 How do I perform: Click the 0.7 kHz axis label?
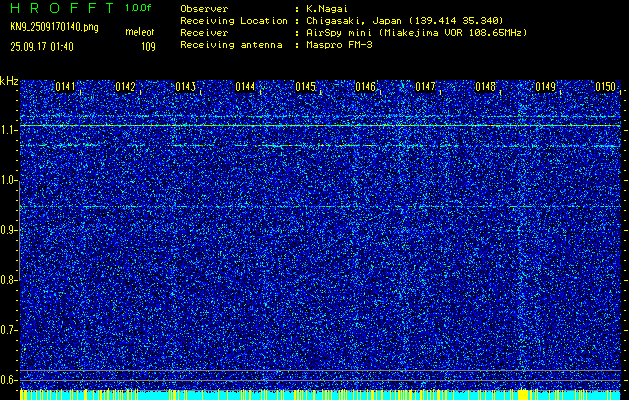tap(8, 330)
